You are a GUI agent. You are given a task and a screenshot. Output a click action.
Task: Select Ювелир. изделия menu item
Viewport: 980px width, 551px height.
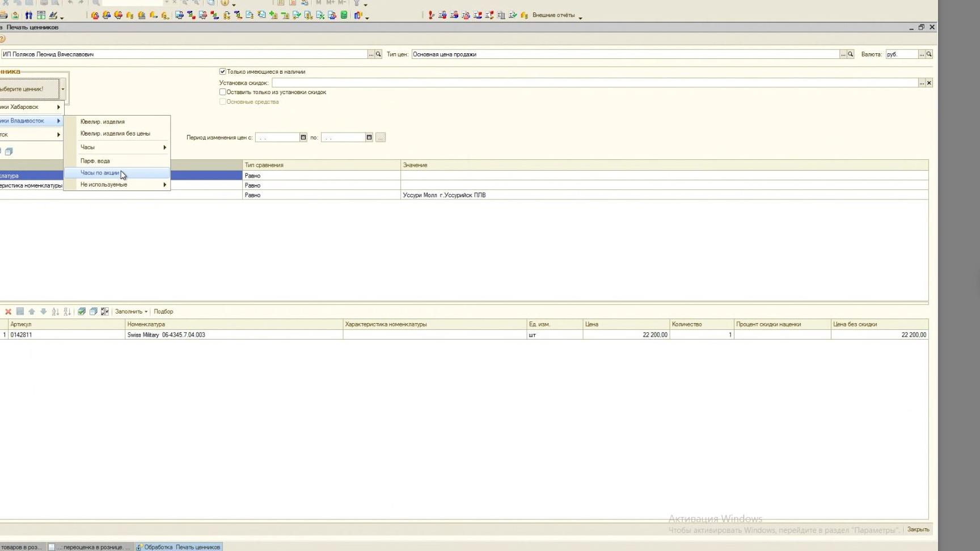point(117,122)
